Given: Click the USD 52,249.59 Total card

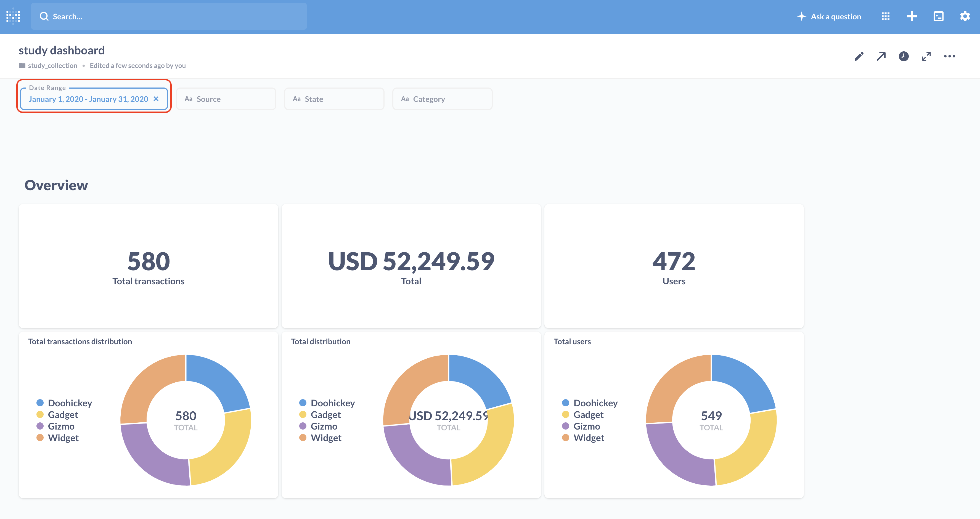Looking at the screenshot, I should click(x=411, y=266).
